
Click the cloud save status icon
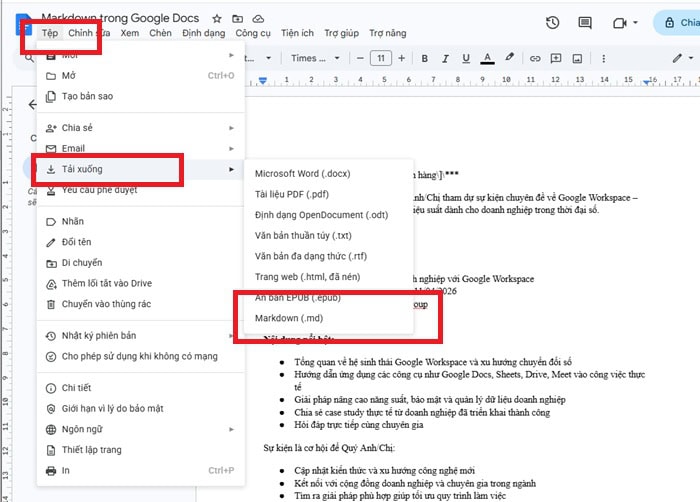click(258, 18)
